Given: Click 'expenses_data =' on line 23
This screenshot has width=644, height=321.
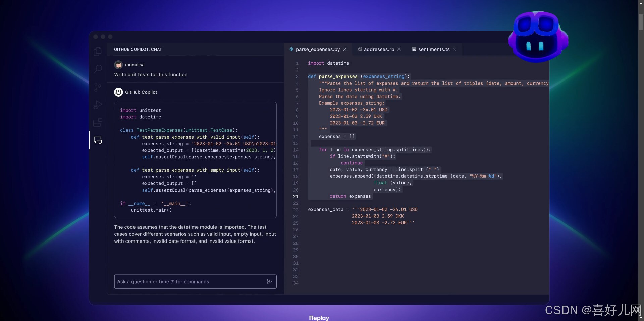Looking at the screenshot, I should click(328, 209).
